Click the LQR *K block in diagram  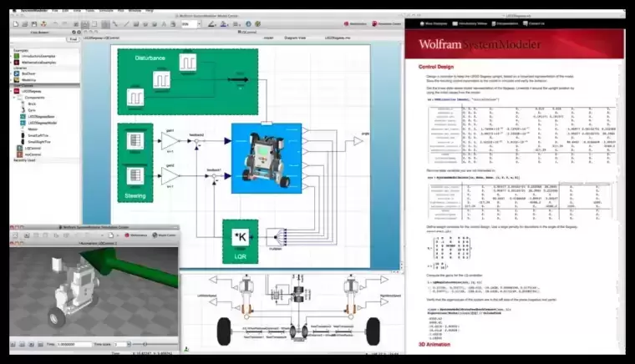(x=240, y=237)
